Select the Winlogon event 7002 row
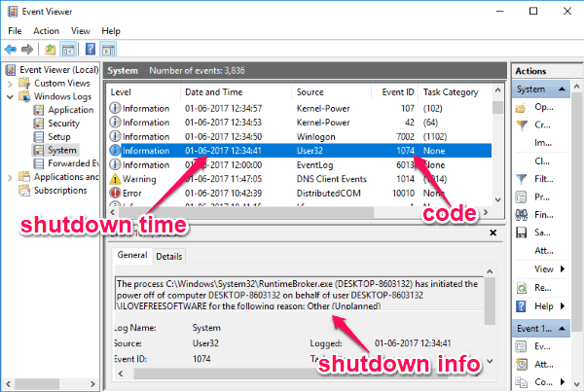The height and width of the screenshot is (392, 584). 300,136
